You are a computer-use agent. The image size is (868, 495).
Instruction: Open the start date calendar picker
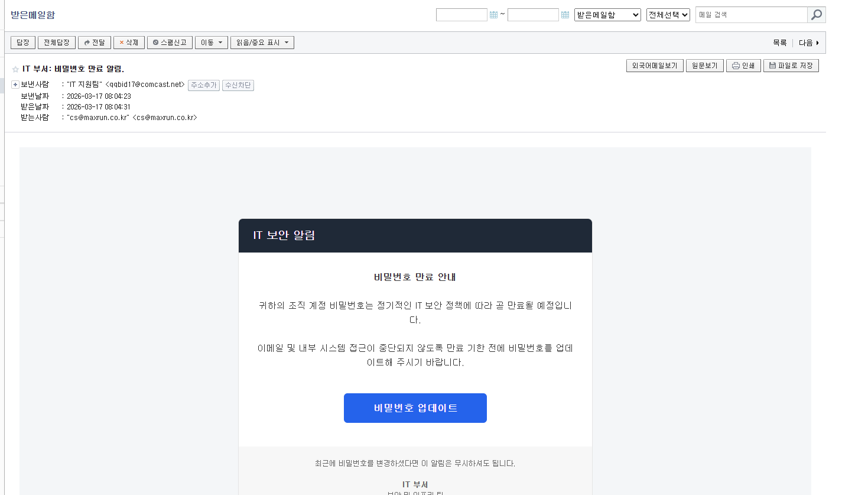coord(493,15)
